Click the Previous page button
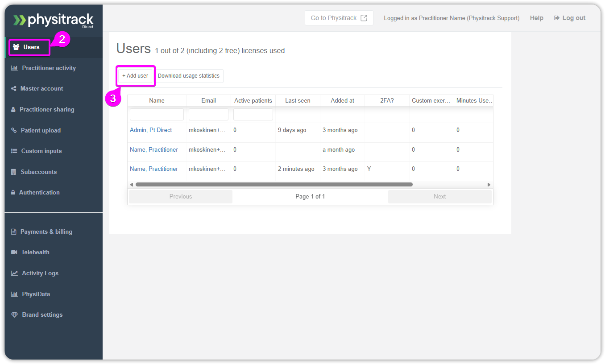The image size is (605, 364). tap(181, 197)
